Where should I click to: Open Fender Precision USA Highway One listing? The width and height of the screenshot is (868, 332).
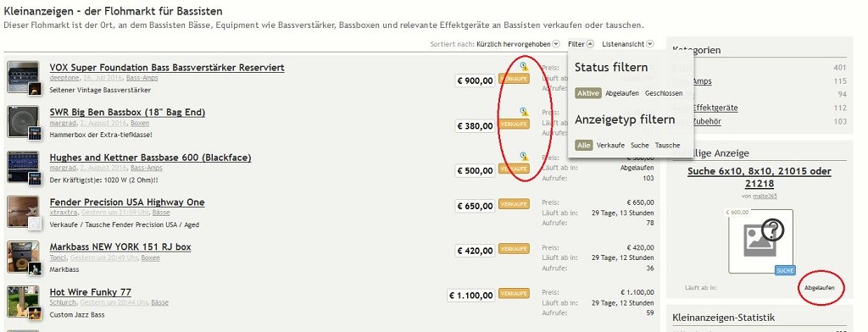pos(127,202)
